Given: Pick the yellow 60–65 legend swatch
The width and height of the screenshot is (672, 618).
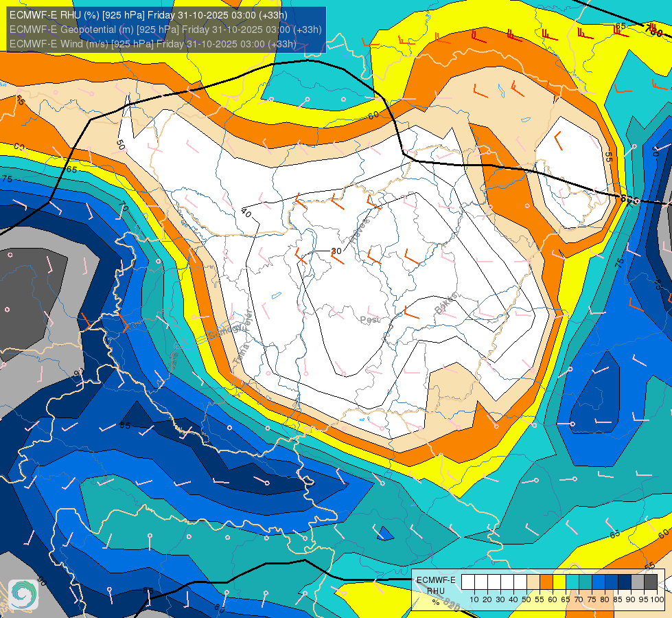Looking at the screenshot, I should 559,582.
